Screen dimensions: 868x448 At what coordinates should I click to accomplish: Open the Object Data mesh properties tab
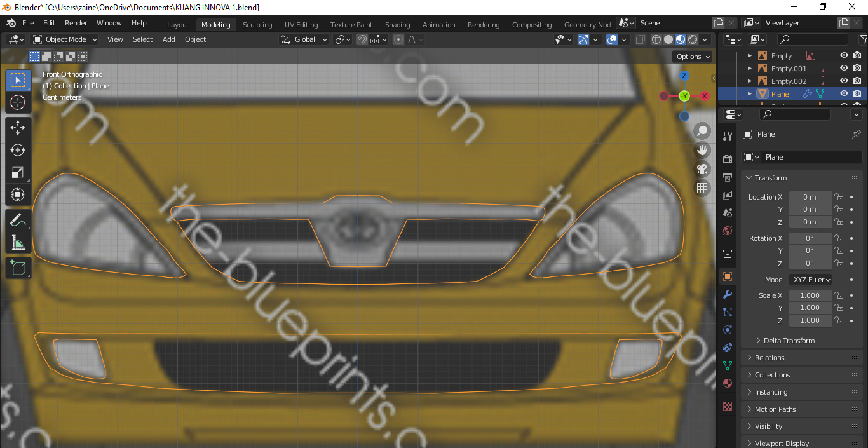tap(728, 365)
